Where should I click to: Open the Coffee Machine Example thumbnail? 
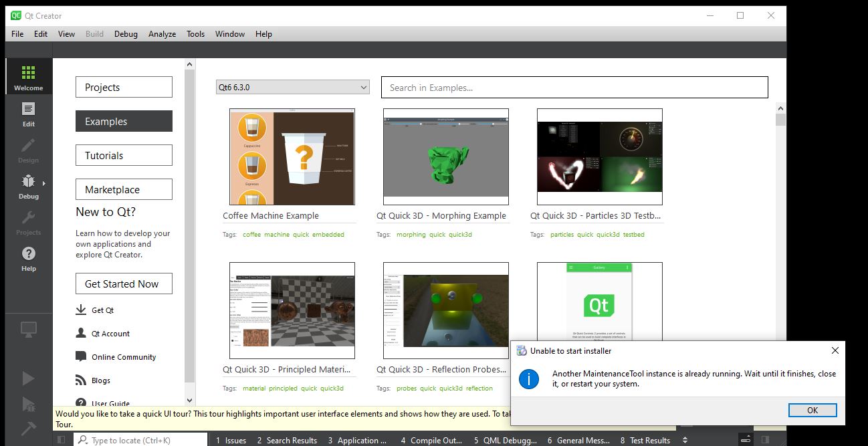(292, 157)
